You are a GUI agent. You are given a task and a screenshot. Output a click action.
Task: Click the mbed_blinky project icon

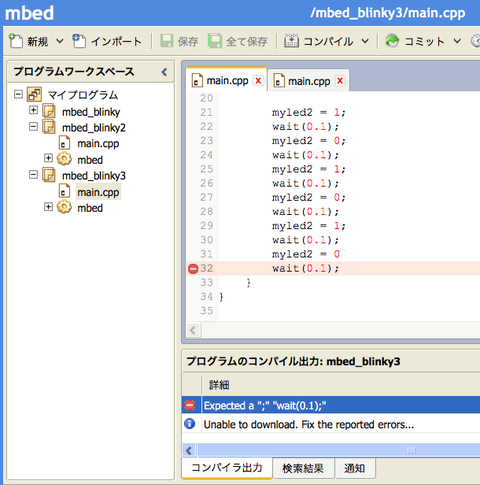49,111
